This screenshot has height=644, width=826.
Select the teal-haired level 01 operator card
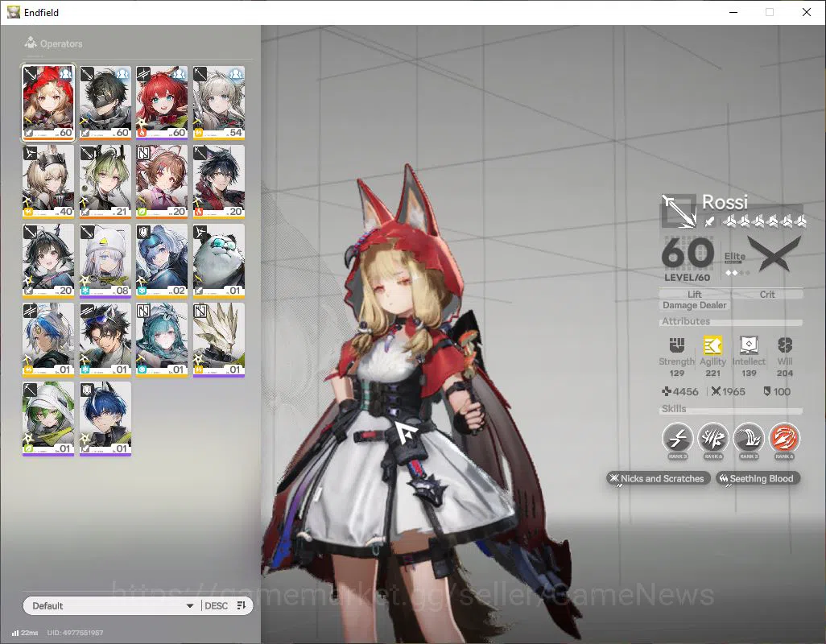pyautogui.click(x=162, y=340)
